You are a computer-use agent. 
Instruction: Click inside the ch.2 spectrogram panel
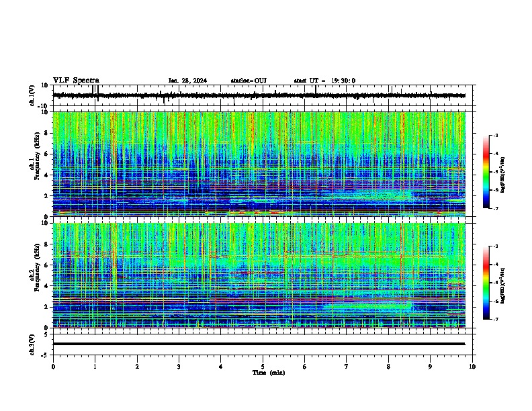click(259, 275)
